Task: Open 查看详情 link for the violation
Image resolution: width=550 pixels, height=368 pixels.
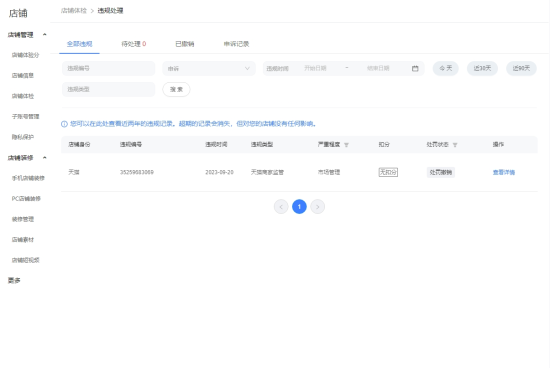Action: pos(504,172)
